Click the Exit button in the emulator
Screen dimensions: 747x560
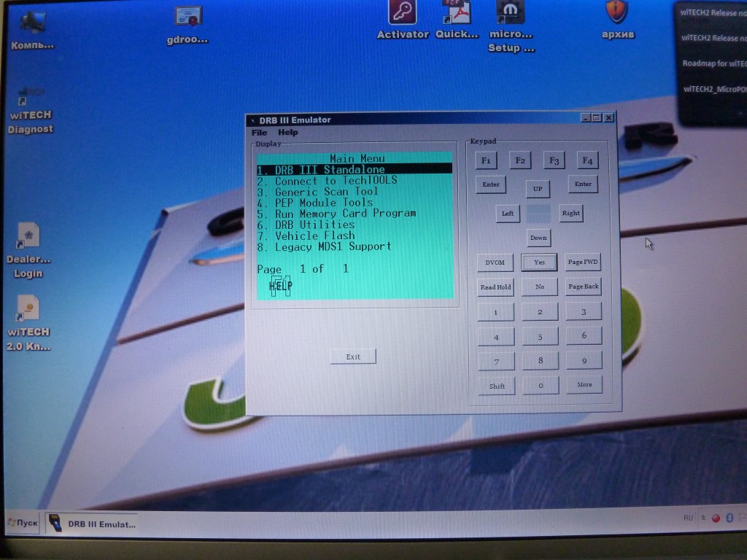click(x=353, y=357)
